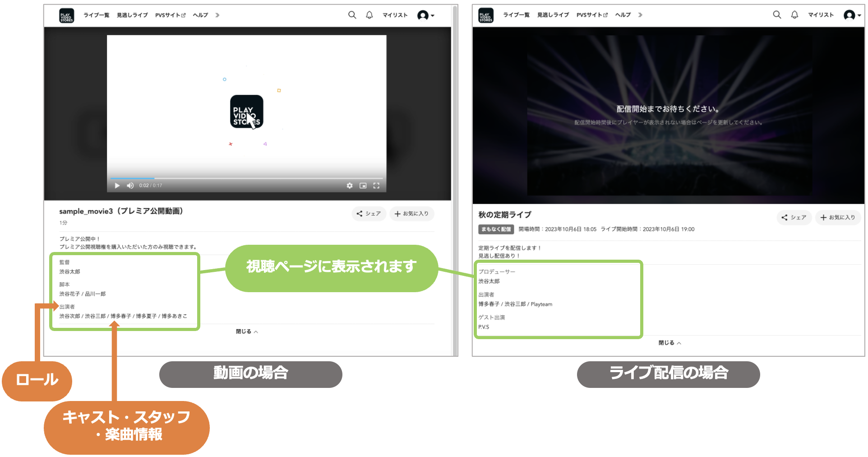This screenshot has width=868, height=457.
Task: Add 秋の定期ライブ to favorites with お気に入り
Action: click(x=838, y=217)
